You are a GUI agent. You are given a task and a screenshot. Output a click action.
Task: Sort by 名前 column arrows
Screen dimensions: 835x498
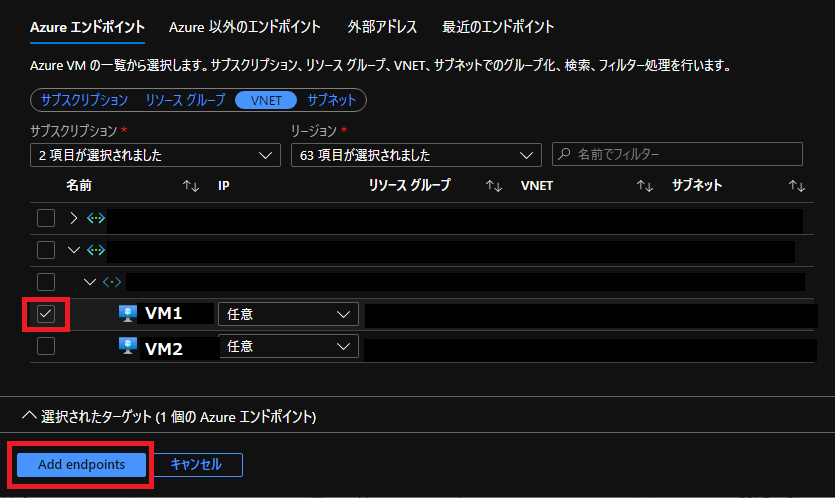191,186
